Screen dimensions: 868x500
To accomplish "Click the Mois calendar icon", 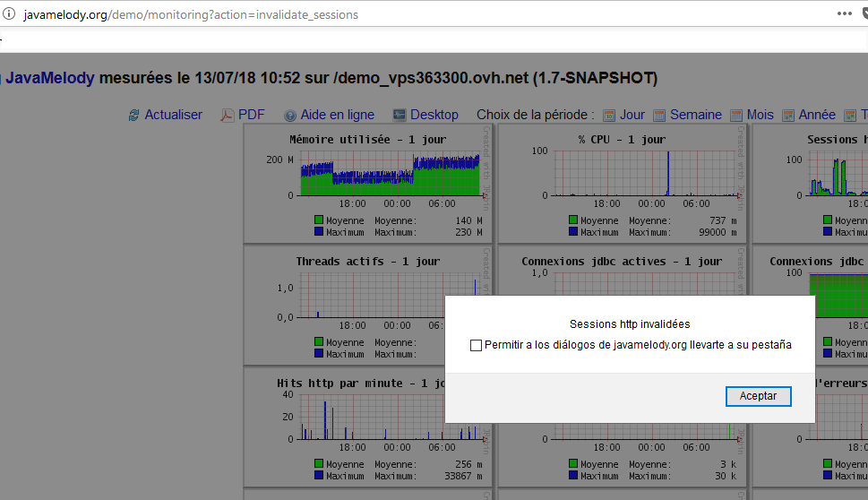I will [736, 116].
